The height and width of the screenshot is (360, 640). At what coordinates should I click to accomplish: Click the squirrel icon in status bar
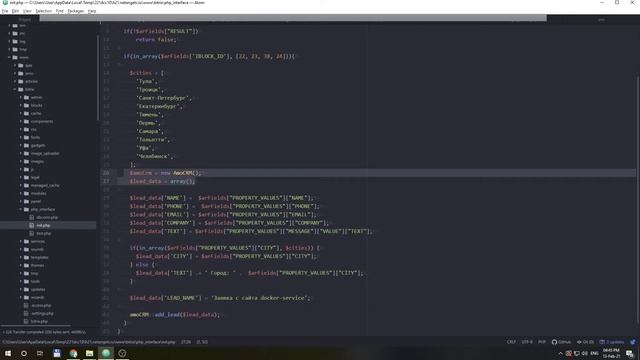pos(633,342)
